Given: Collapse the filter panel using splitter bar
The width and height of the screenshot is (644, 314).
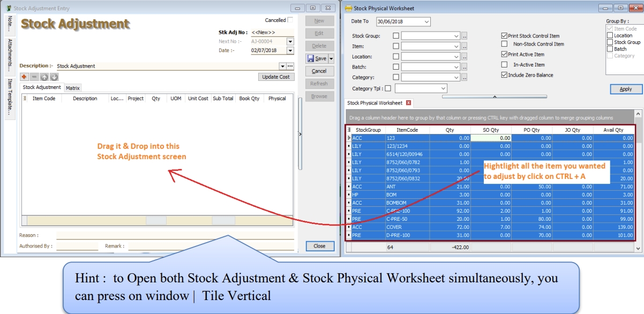Looking at the screenshot, I should tap(494, 96).
